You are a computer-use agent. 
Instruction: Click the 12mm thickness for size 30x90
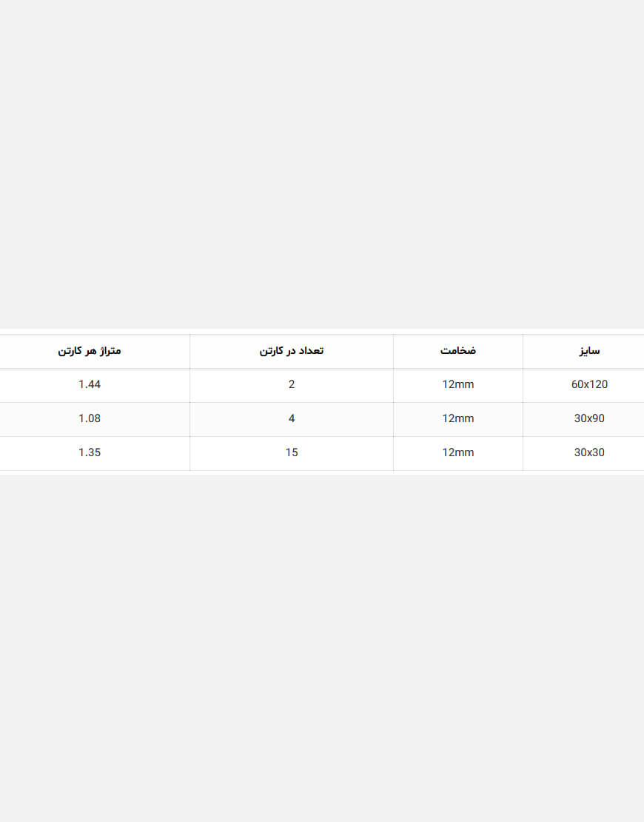[458, 418]
